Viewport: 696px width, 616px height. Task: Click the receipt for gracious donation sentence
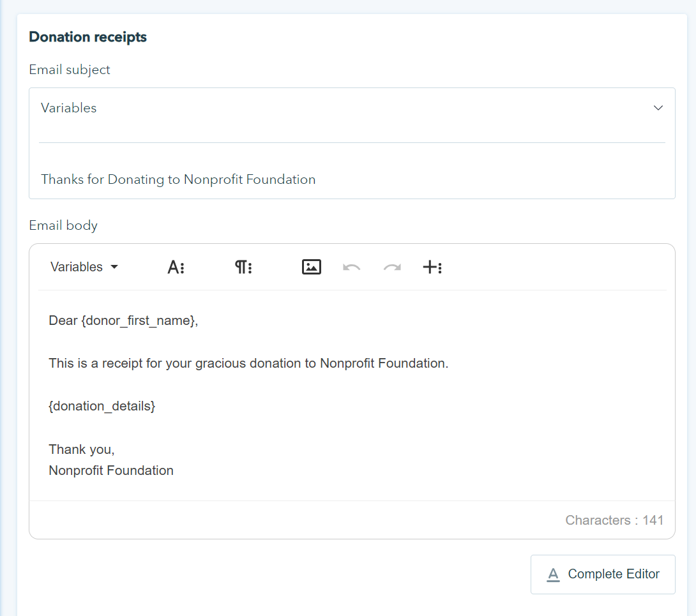pos(248,363)
